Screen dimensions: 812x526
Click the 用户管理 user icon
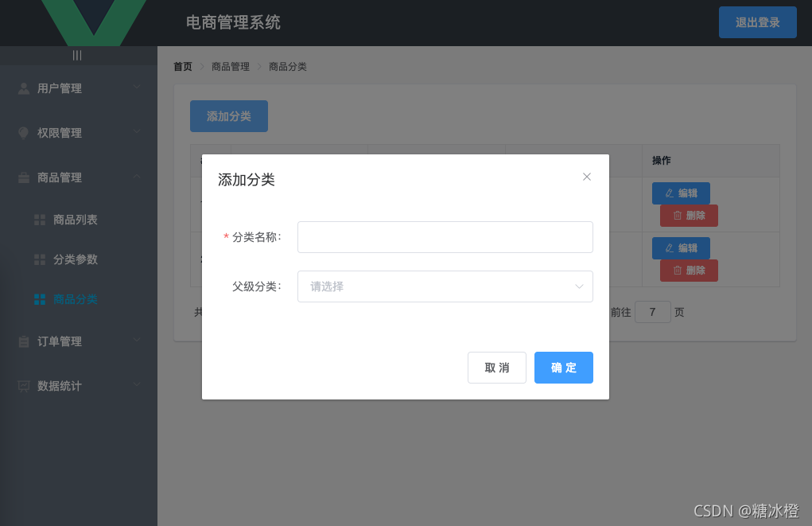pos(23,88)
